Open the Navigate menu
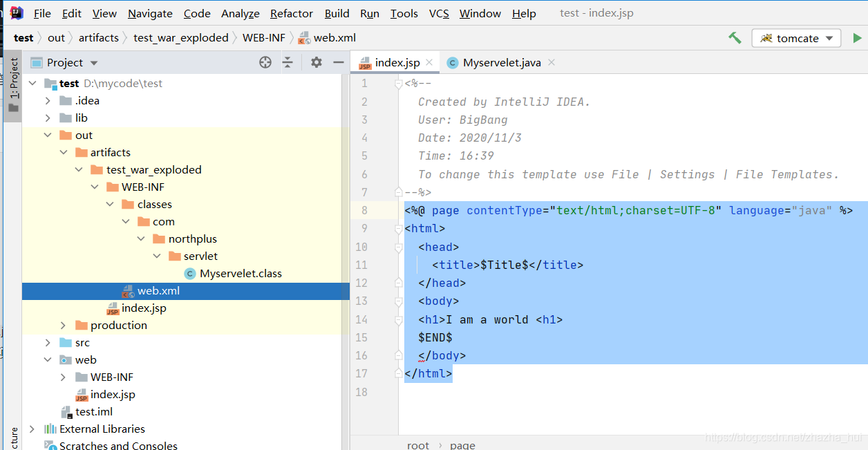 150,14
